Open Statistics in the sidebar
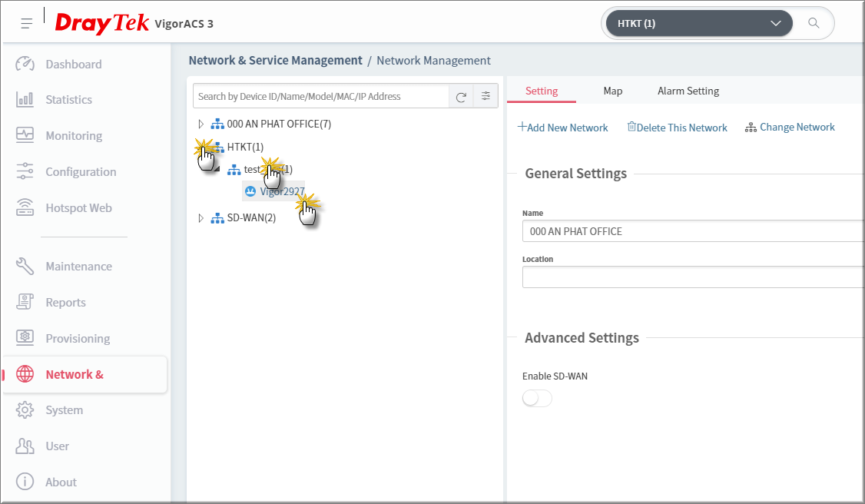865x504 pixels. point(68,100)
